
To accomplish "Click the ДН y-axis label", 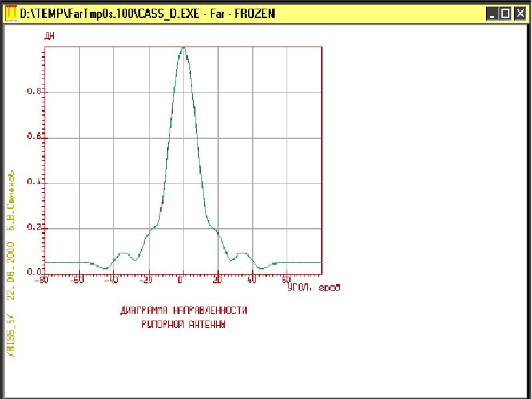I will coord(49,36).
